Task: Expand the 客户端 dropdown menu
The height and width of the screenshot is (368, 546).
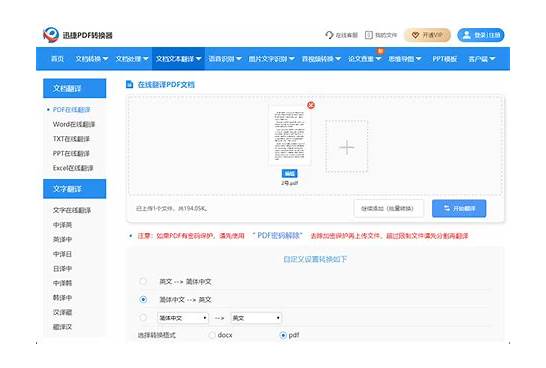Action: [482, 59]
